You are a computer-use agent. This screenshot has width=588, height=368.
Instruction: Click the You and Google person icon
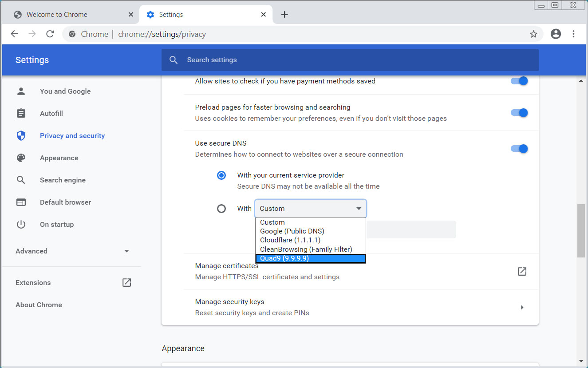[x=21, y=91]
